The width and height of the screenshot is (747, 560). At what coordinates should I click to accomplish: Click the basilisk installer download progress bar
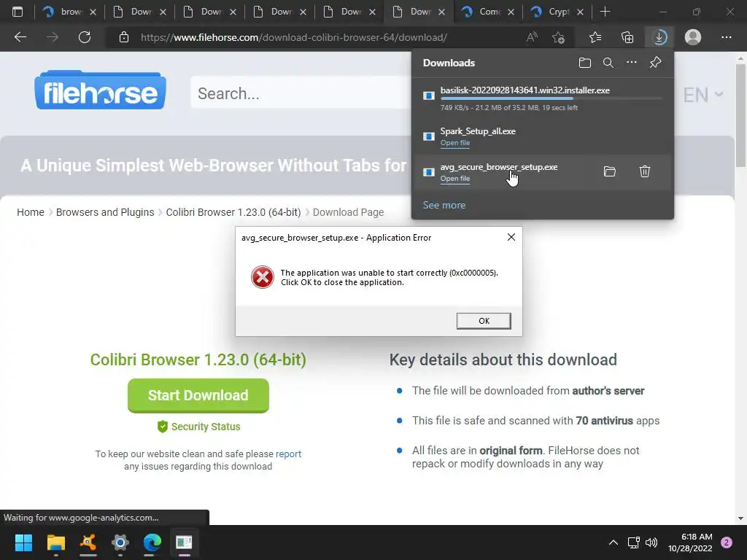551,98
